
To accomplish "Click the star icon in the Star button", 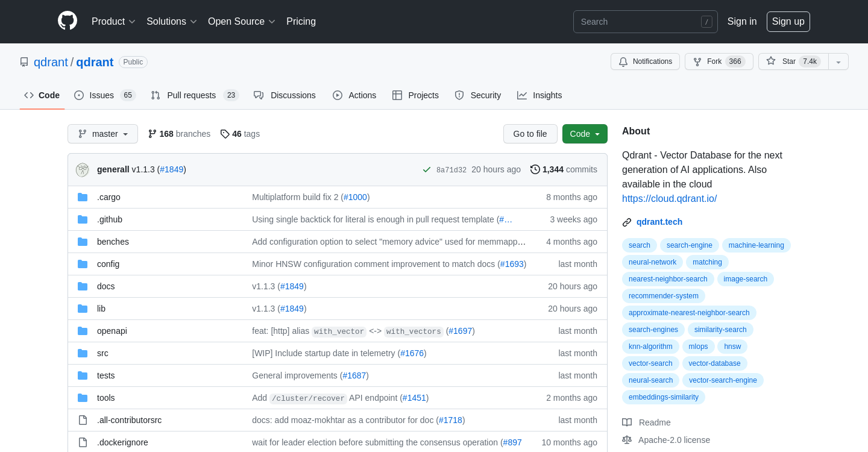I will click(771, 61).
